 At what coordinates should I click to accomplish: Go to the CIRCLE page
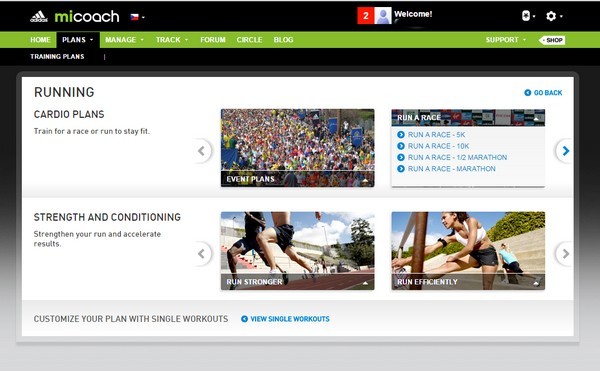click(x=249, y=40)
